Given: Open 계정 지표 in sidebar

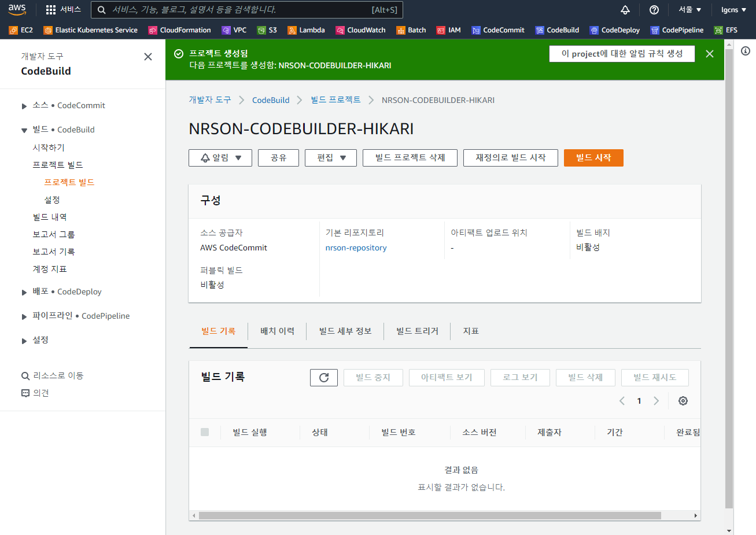Looking at the screenshot, I should (x=50, y=269).
